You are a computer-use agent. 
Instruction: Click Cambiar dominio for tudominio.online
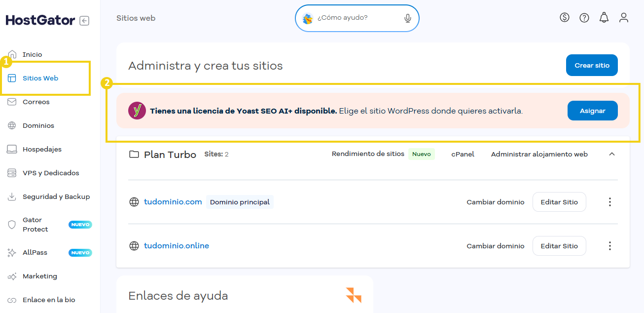(x=496, y=246)
